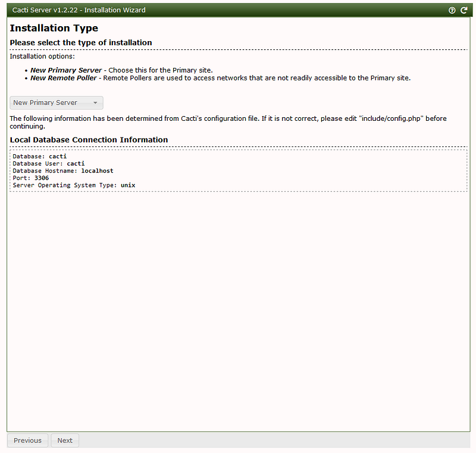Click the 'Database: cacti' line
This screenshot has height=453, width=476.
point(39,157)
